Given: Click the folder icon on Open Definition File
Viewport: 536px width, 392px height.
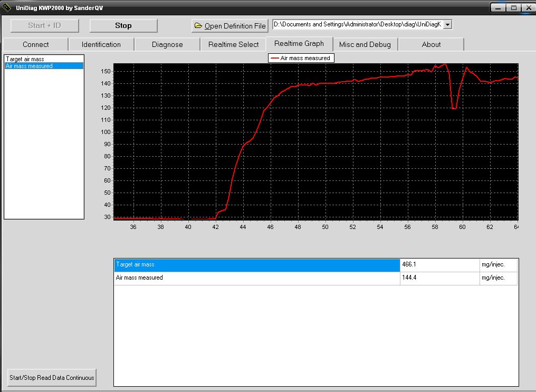Looking at the screenshot, I should tap(198, 26).
